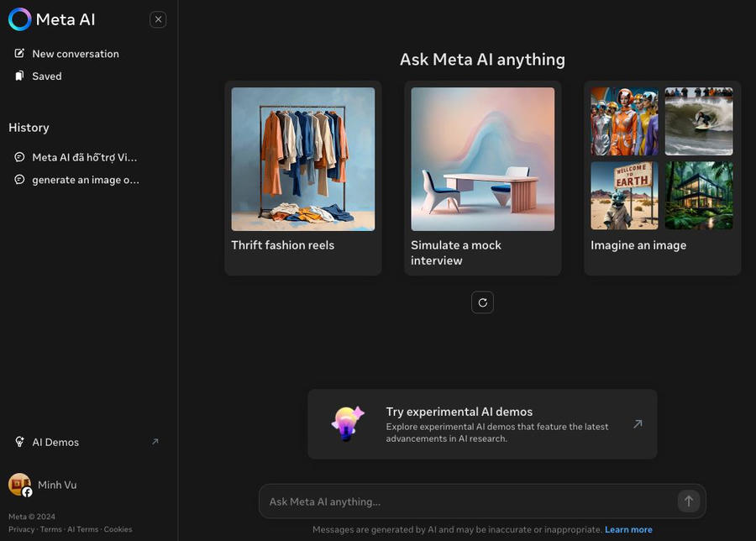
Task: Close the sidebar with the X button
Action: point(158,19)
